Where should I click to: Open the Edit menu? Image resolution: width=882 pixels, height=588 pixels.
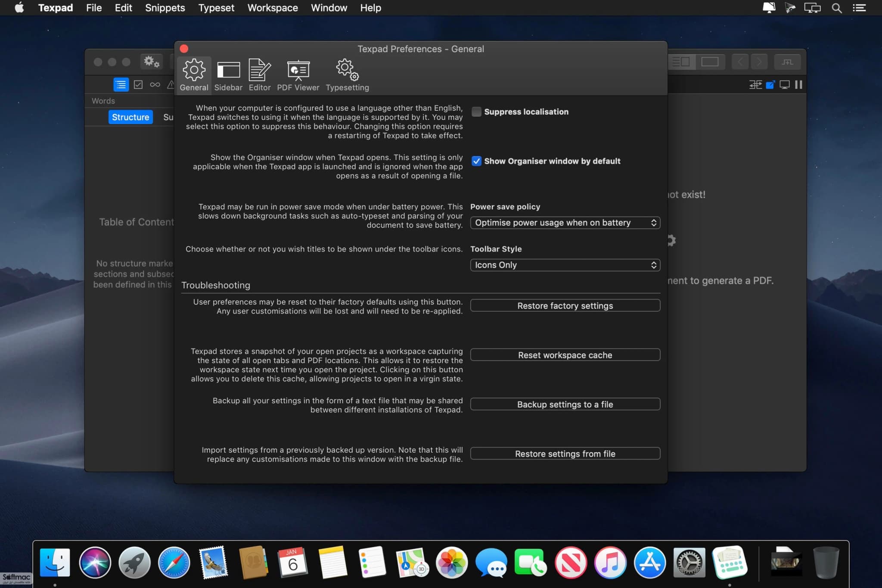click(123, 8)
